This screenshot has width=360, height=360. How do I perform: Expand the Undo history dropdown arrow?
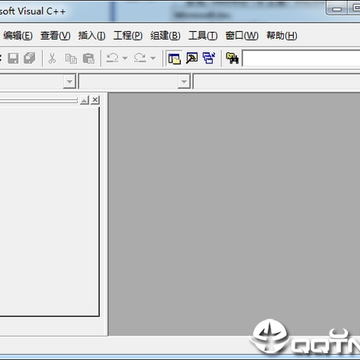(125, 58)
